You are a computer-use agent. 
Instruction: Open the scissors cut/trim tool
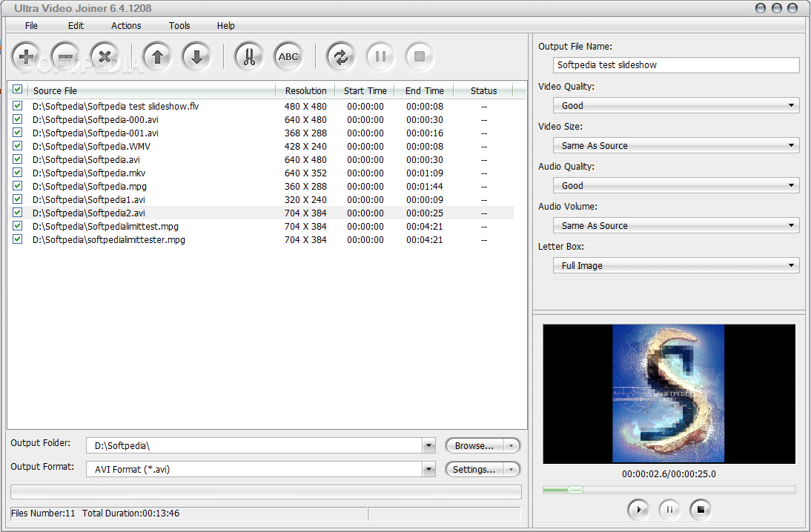click(x=249, y=56)
